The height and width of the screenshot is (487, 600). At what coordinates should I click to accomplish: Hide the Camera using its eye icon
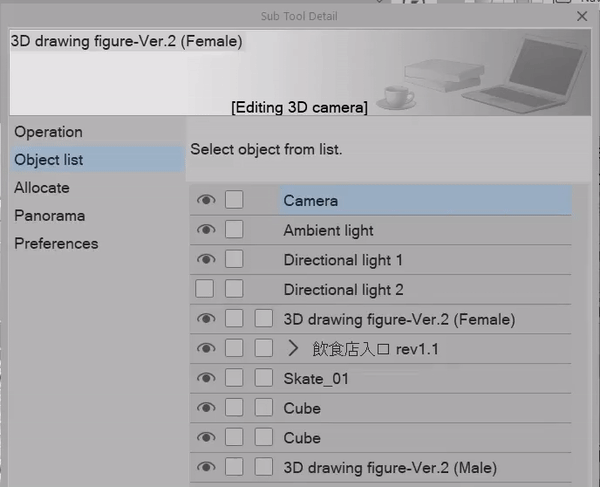(x=206, y=200)
